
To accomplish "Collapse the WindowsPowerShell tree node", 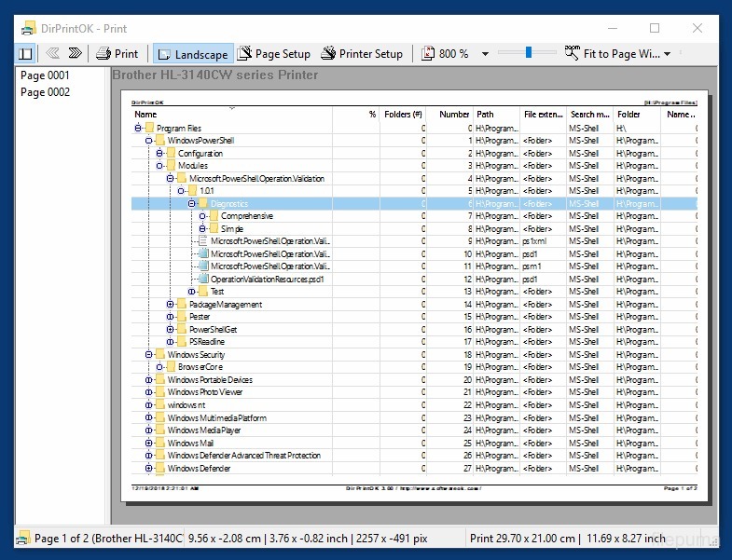I will click(148, 141).
